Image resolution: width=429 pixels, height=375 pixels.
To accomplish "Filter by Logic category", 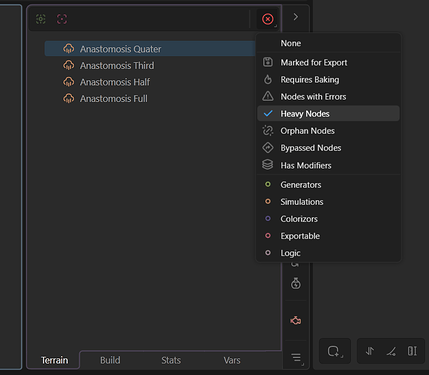I will [x=328, y=253].
